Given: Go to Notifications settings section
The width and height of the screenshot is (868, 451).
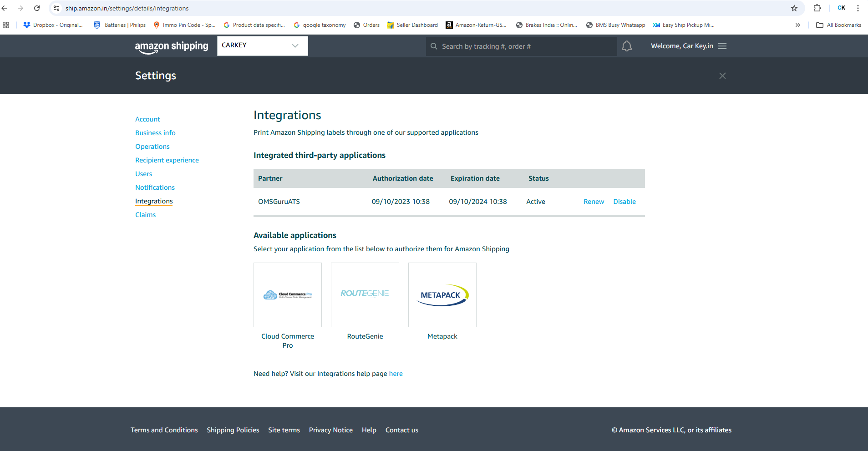Looking at the screenshot, I should [x=155, y=187].
